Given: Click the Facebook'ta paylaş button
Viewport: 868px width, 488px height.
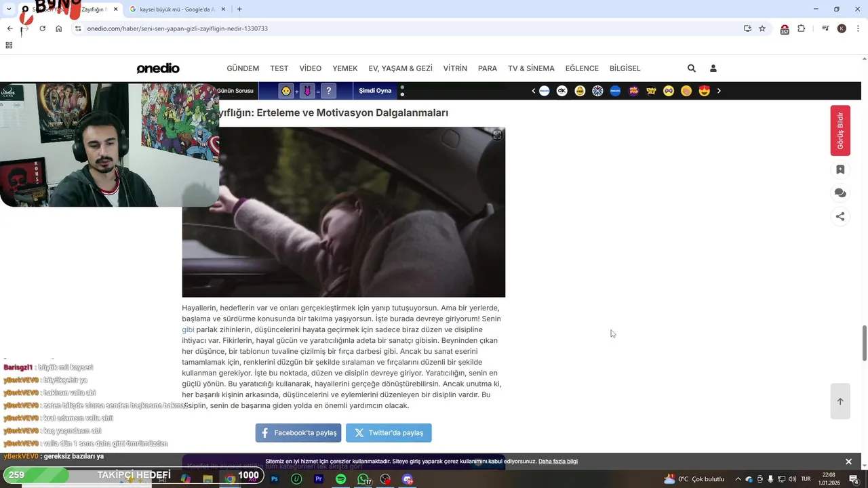Looking at the screenshot, I should pyautogui.click(x=298, y=432).
